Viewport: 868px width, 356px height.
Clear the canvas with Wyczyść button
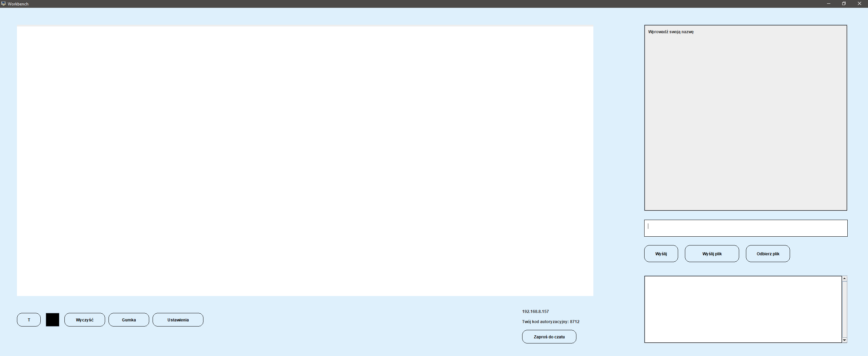click(x=85, y=320)
